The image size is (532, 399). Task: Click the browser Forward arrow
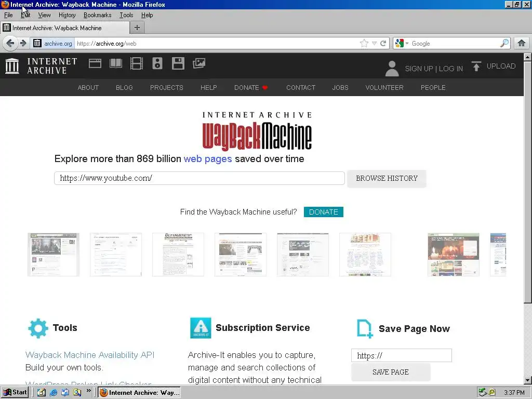coord(23,43)
